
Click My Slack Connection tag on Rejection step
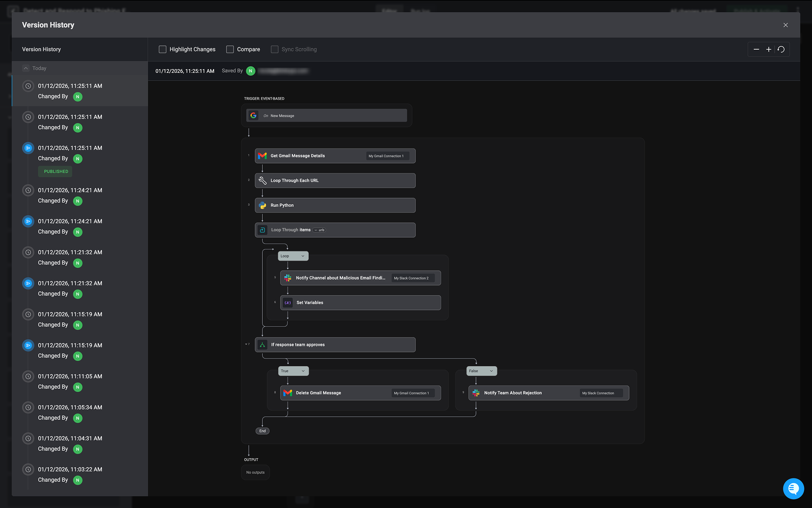pos(601,393)
